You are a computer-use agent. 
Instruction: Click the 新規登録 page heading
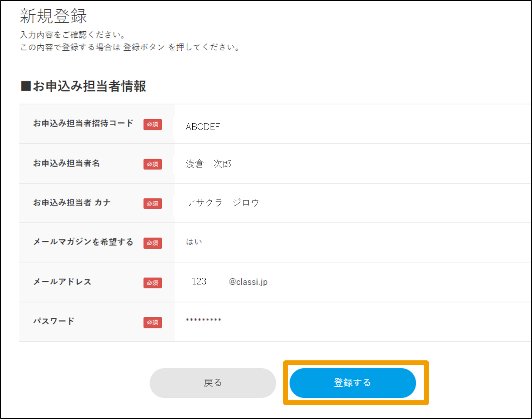(x=54, y=16)
